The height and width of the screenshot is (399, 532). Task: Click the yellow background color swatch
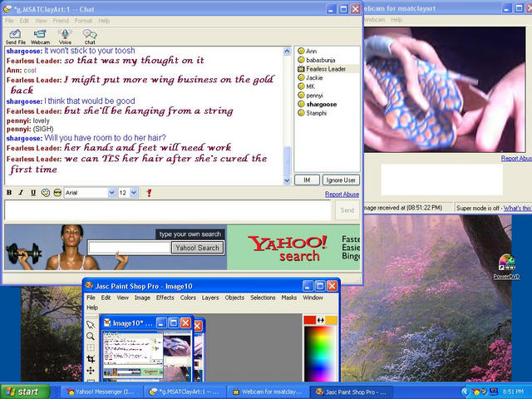(331, 320)
